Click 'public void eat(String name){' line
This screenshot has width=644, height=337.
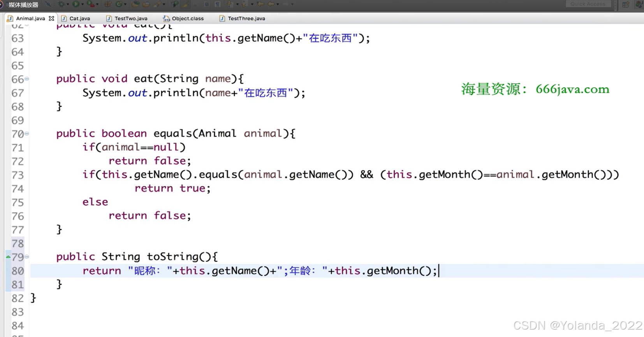pos(150,79)
